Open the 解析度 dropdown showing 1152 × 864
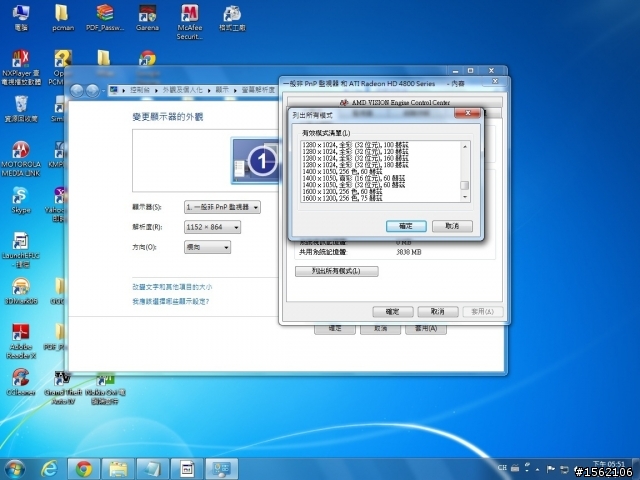 click(212, 227)
